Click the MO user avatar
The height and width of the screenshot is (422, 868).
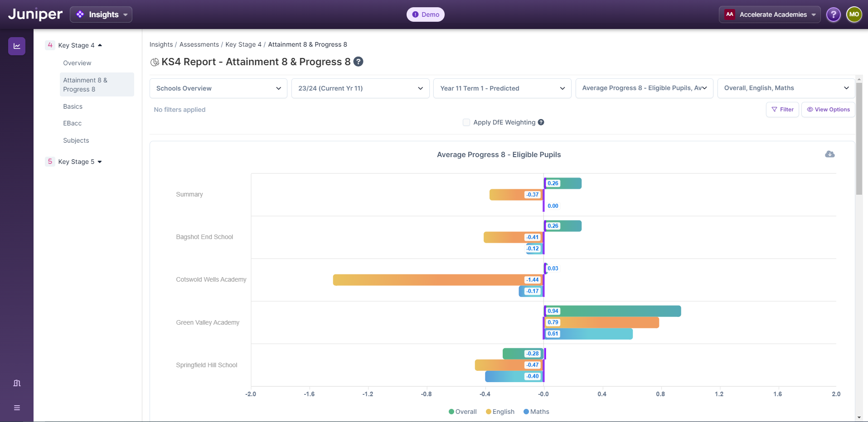coord(854,14)
